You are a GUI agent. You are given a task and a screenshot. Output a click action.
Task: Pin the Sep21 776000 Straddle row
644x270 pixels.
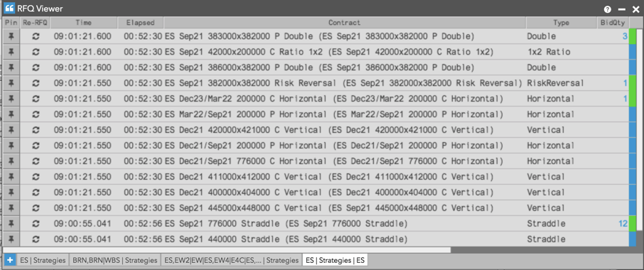(x=11, y=224)
